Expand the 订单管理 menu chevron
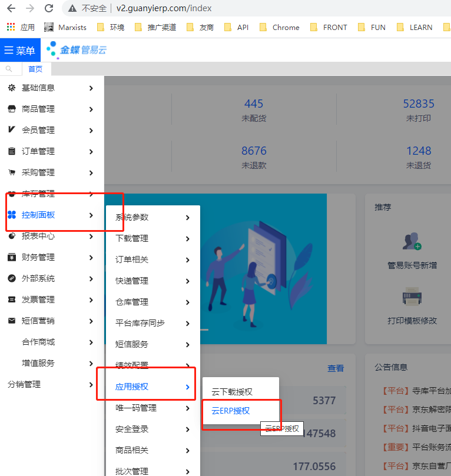Image resolution: width=451 pixels, height=476 pixels. coord(91,151)
